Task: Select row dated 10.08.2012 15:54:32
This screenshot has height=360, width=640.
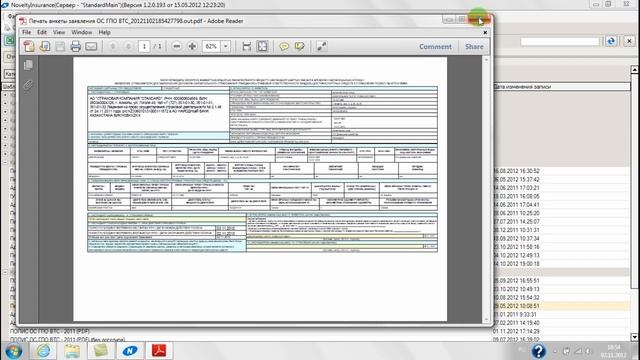Action: 517,298
